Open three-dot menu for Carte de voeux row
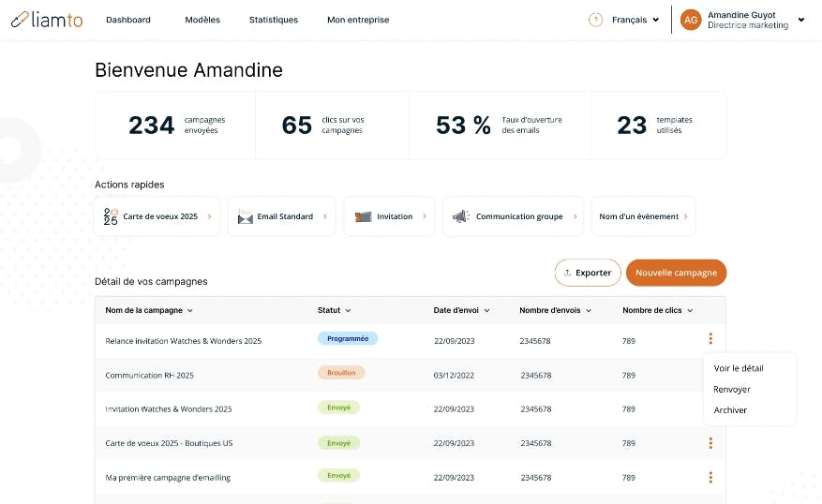This screenshot has height=504, width=822. pos(710,443)
